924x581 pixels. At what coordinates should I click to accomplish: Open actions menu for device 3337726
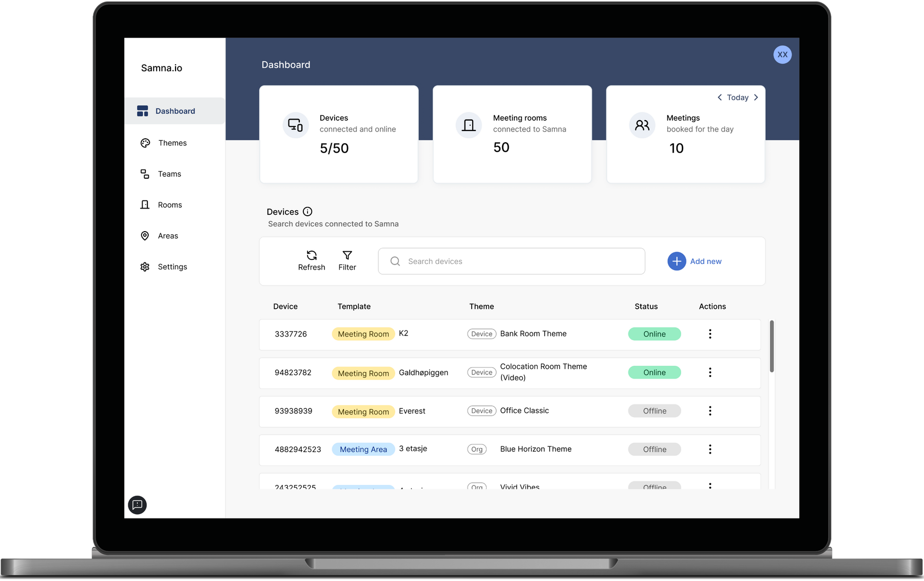tap(710, 334)
